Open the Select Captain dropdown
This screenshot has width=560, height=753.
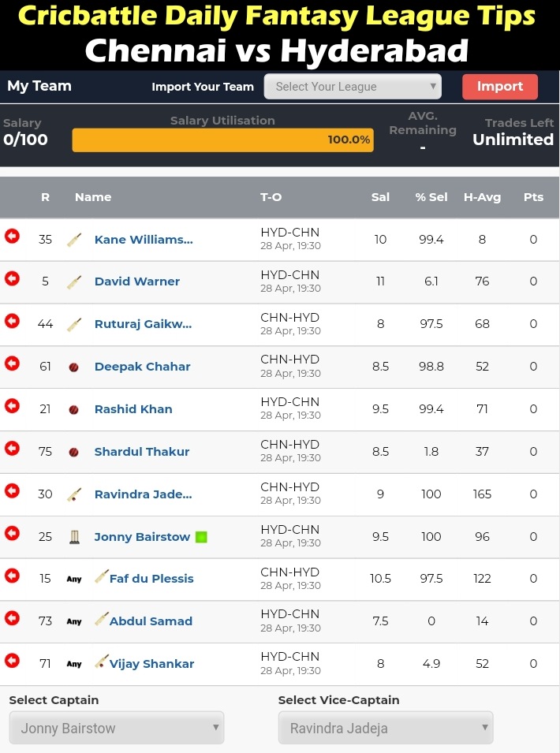coord(117,728)
